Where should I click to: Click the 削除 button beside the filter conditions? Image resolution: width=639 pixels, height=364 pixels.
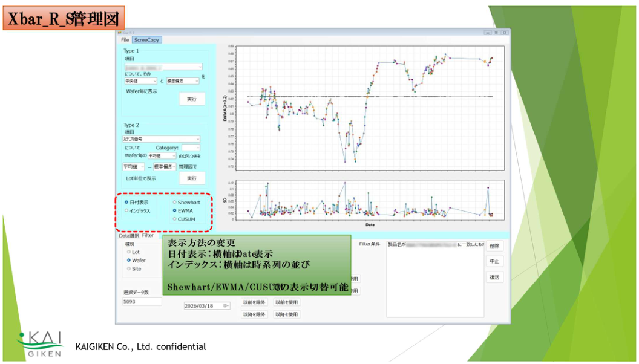(x=494, y=245)
